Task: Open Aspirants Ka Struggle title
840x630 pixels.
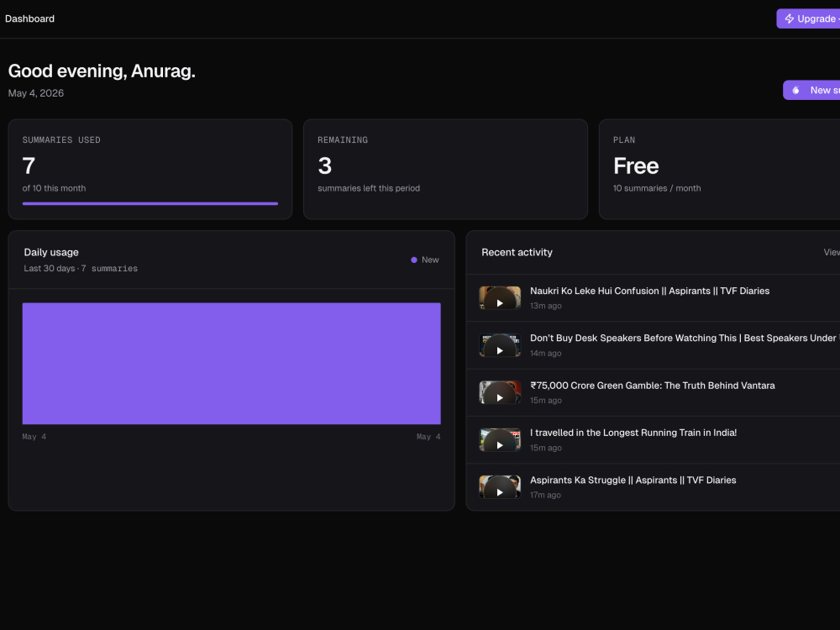Action: coord(633,480)
